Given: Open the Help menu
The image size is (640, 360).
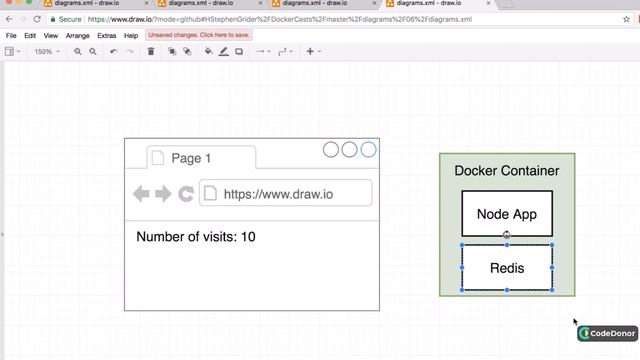Looking at the screenshot, I should point(131,36).
